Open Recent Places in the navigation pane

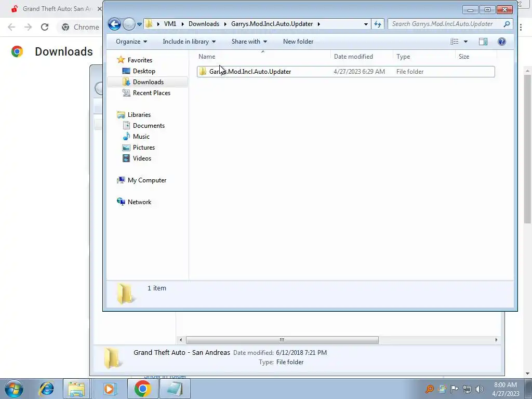click(151, 92)
